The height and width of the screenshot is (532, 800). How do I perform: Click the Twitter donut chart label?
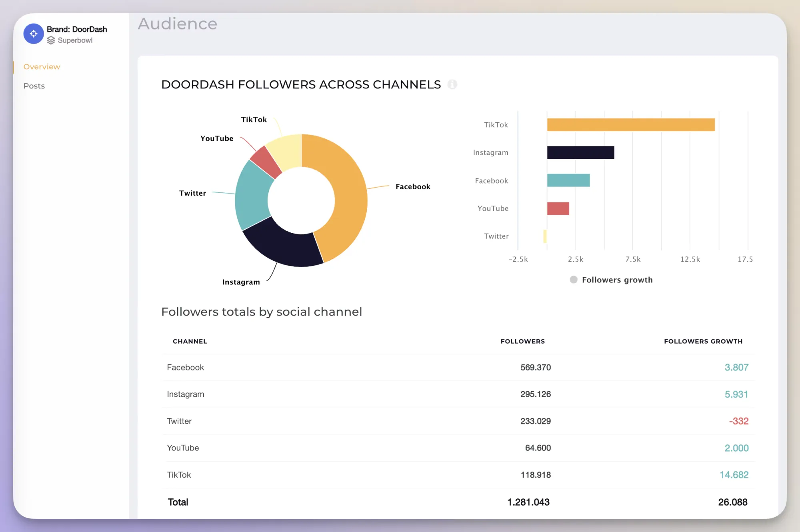click(192, 193)
